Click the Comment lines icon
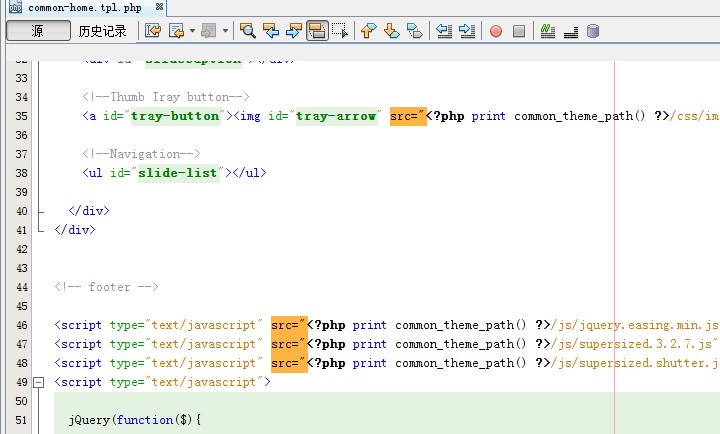Image resolution: width=720 pixels, height=434 pixels. [548, 31]
